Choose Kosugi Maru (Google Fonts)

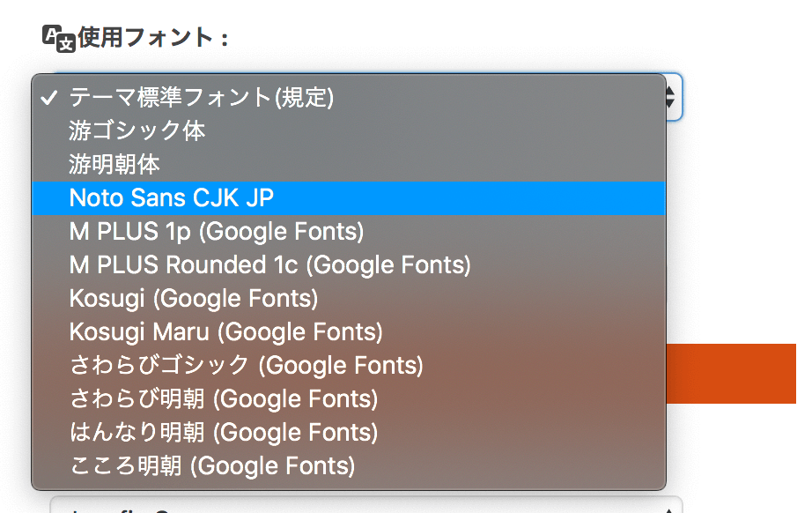349,332
